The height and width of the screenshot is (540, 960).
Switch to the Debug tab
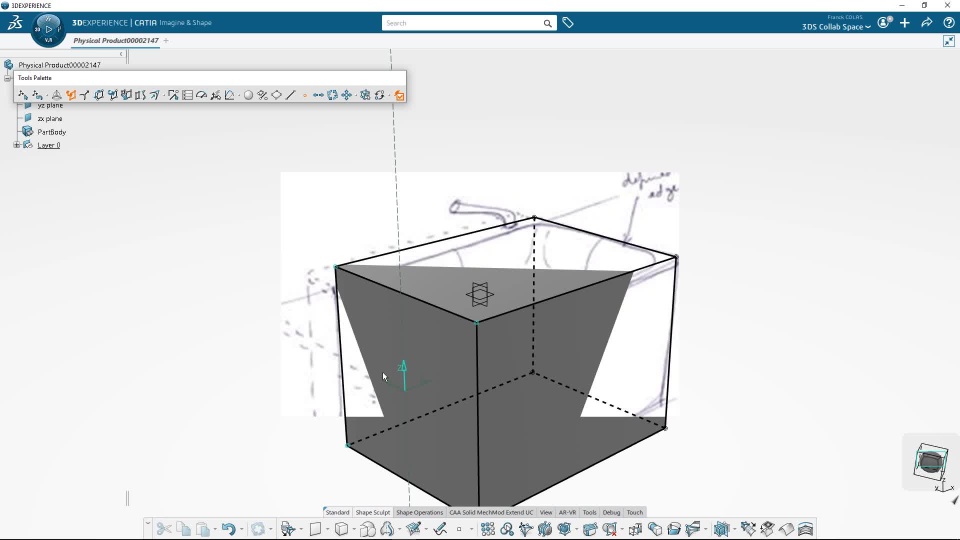[611, 512]
